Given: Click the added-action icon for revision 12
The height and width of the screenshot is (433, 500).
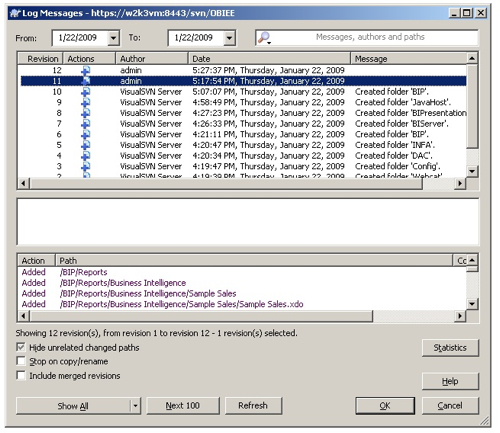Looking at the screenshot, I should point(86,70).
